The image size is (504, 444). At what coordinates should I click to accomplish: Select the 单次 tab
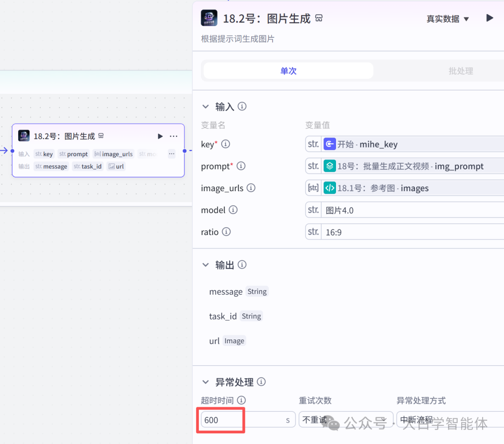coord(288,71)
